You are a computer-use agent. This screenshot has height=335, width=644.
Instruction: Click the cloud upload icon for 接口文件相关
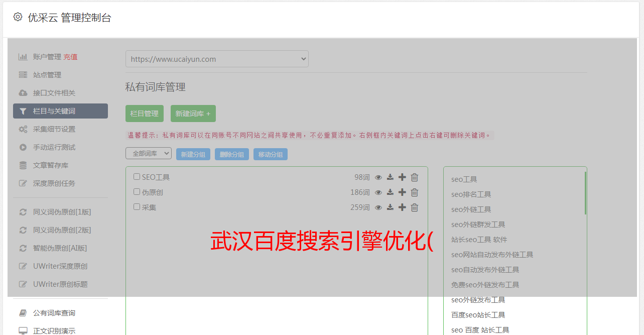click(x=23, y=93)
